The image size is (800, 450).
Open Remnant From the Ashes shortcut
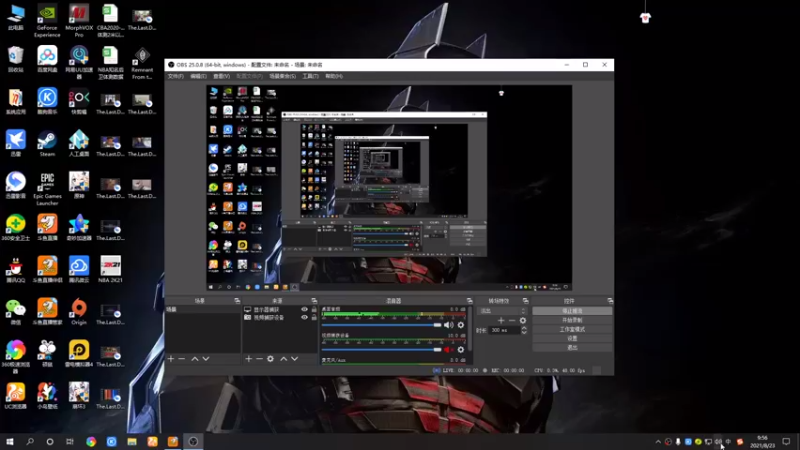point(142,63)
